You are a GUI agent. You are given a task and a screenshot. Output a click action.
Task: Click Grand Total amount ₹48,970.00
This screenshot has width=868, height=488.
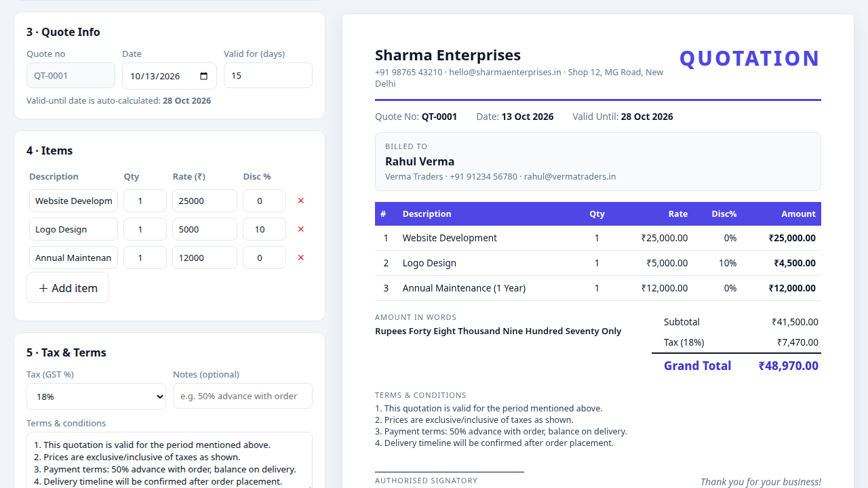789,366
